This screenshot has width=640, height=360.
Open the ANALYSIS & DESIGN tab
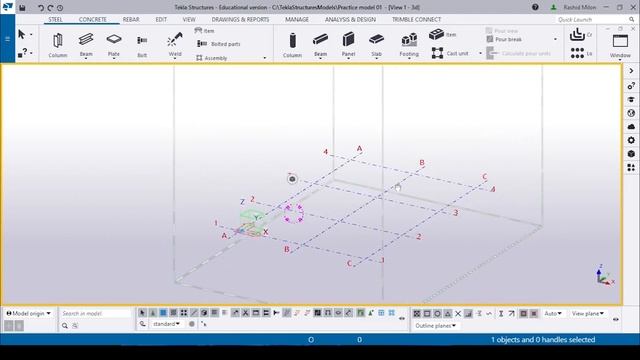(x=350, y=20)
